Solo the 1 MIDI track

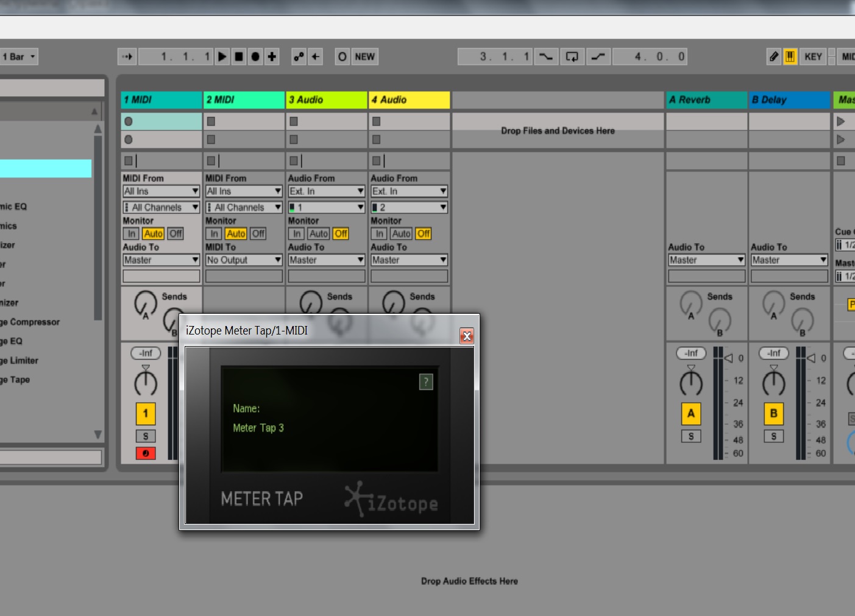(146, 436)
